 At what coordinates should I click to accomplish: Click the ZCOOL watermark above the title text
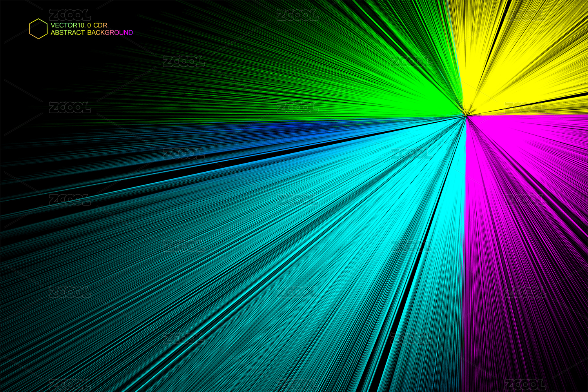(70, 16)
